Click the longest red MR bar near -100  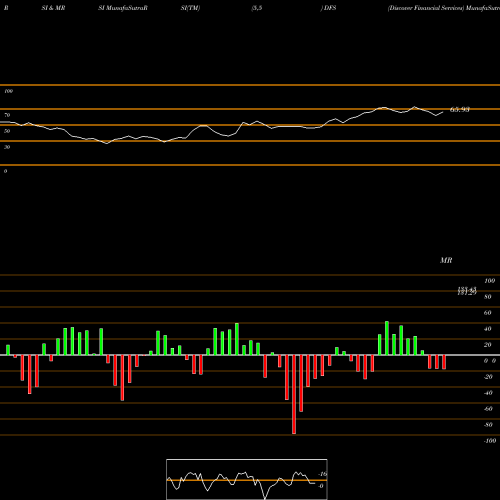coord(294,394)
